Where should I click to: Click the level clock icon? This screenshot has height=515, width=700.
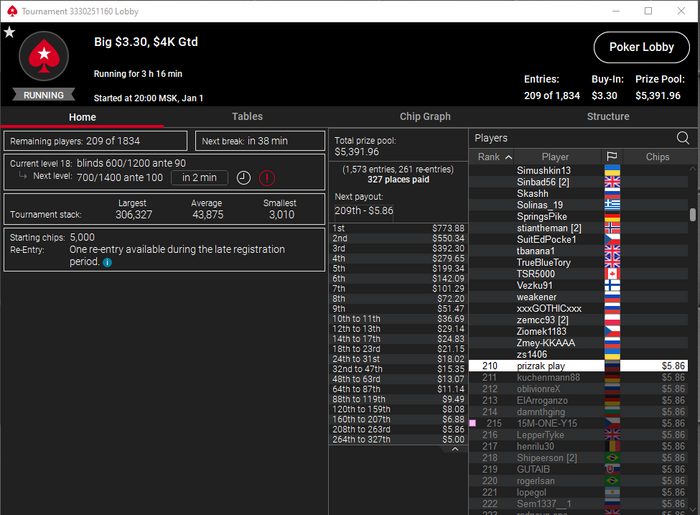pyautogui.click(x=243, y=178)
